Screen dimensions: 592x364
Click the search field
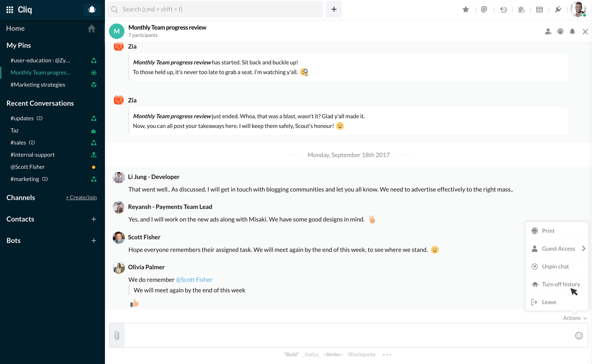tap(215, 9)
